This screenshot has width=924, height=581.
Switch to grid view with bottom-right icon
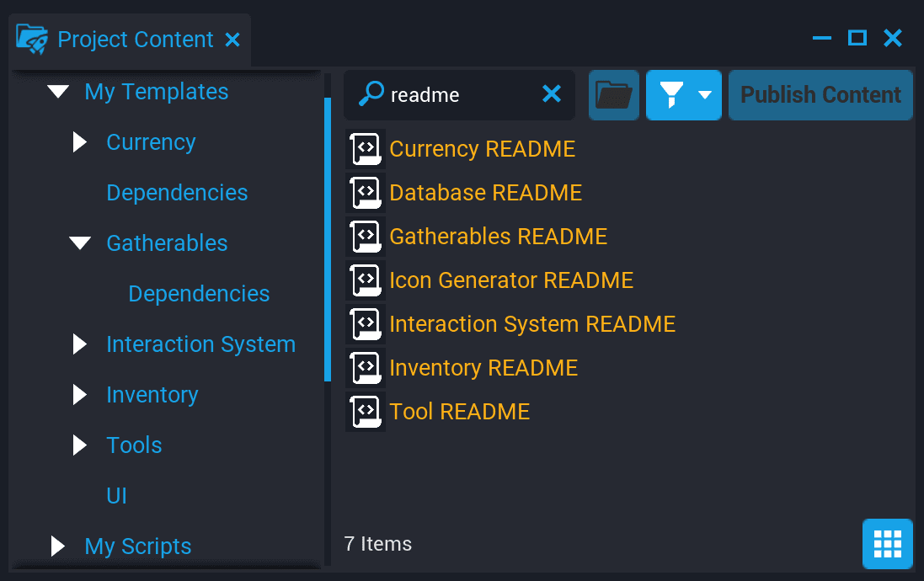click(887, 543)
